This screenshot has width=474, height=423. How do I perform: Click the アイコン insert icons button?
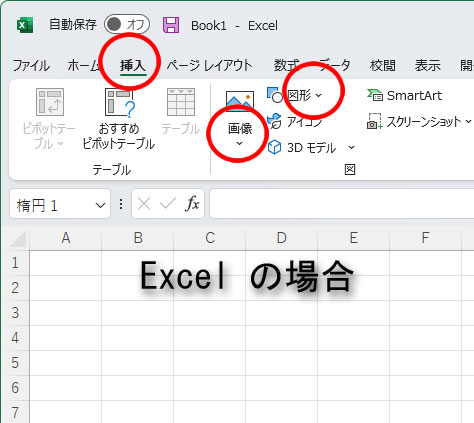(295, 122)
